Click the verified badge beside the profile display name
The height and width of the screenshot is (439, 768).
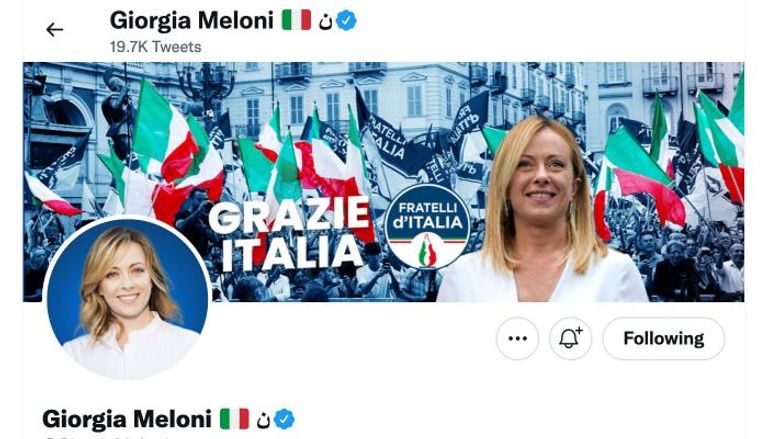point(284,419)
